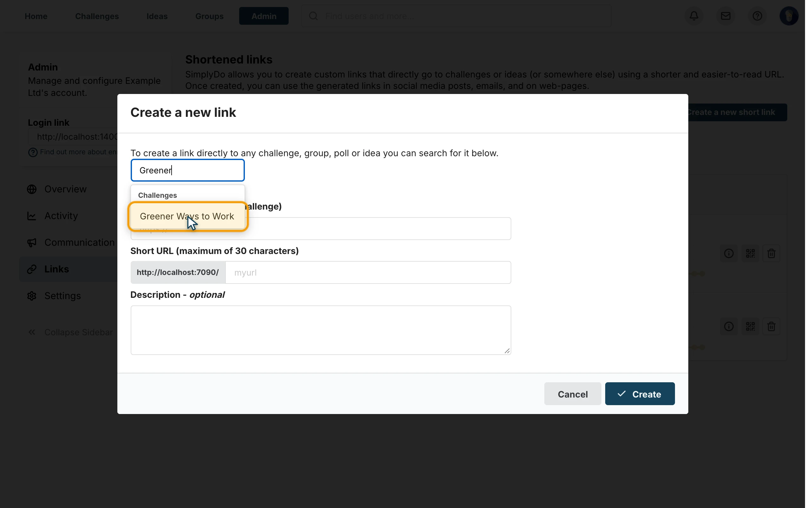Click the upper row trash icon
Image resolution: width=812 pixels, height=508 pixels.
771,253
